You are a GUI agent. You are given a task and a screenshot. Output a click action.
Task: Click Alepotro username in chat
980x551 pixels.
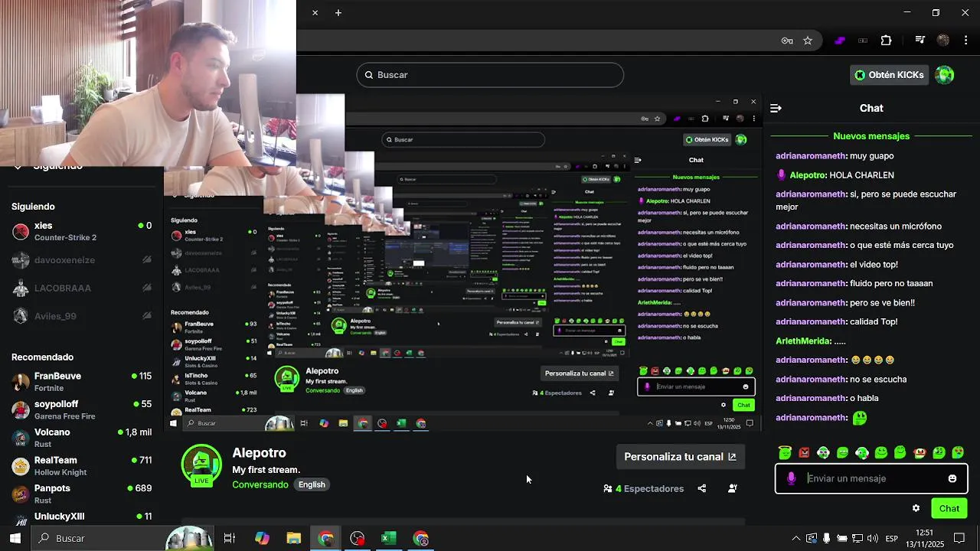coord(807,175)
